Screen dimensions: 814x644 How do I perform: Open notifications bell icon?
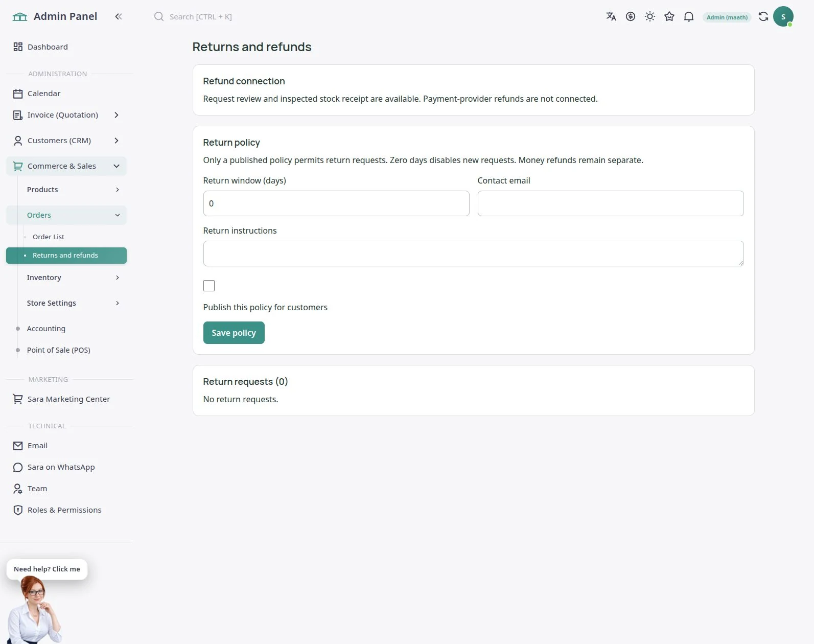click(689, 16)
